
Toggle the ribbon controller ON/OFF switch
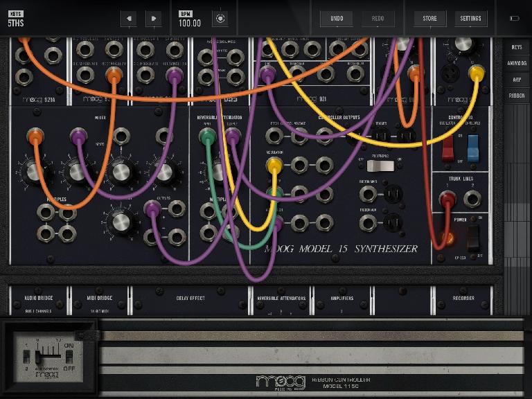[x=69, y=357]
